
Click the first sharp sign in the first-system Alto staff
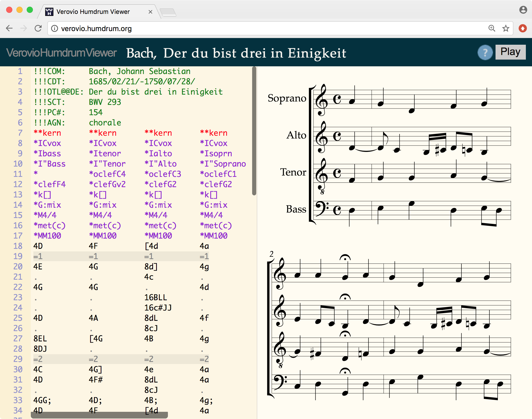click(x=437, y=151)
